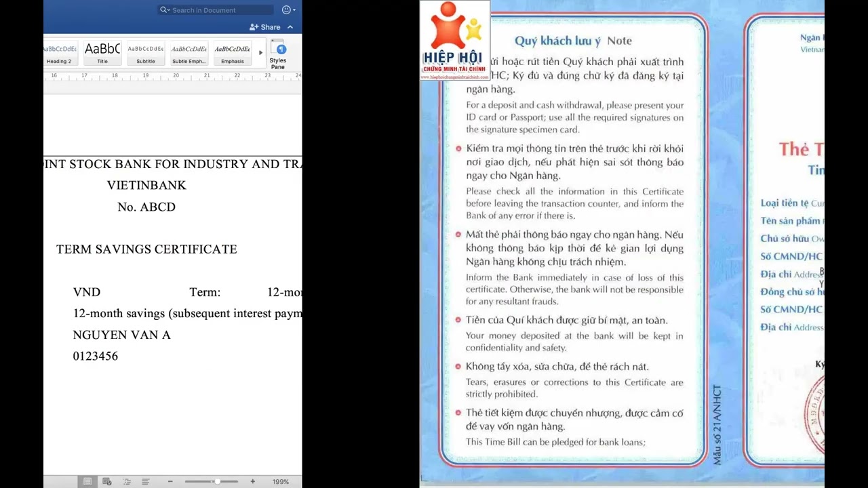Viewport: 868px width, 488px height.
Task: Click the 'VIETINBANK' line in the document
Action: pyautogui.click(x=146, y=185)
